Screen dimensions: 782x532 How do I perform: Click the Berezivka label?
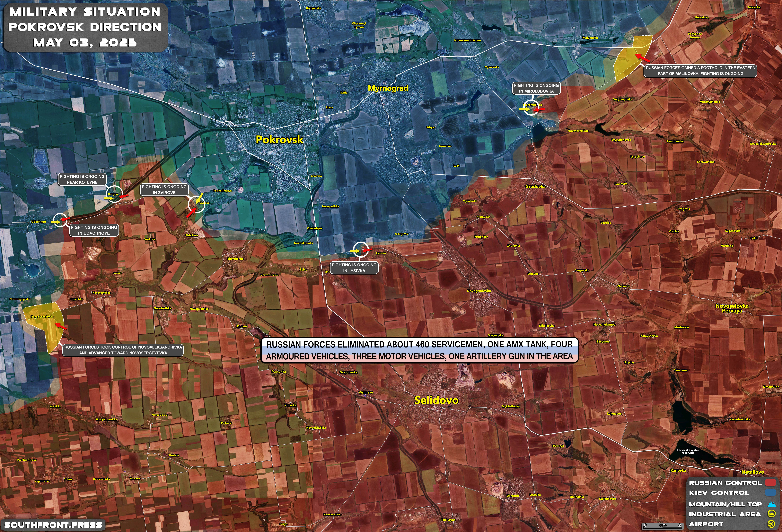[702, 17]
